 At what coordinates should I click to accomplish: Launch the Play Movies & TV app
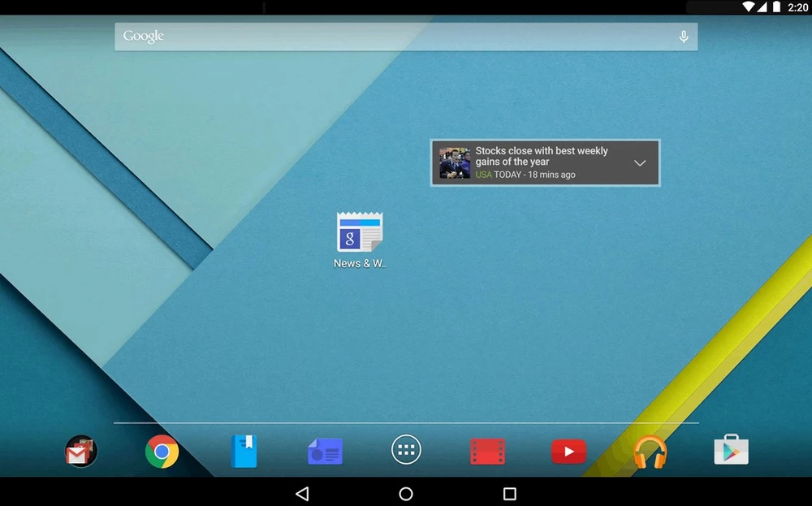(x=487, y=452)
